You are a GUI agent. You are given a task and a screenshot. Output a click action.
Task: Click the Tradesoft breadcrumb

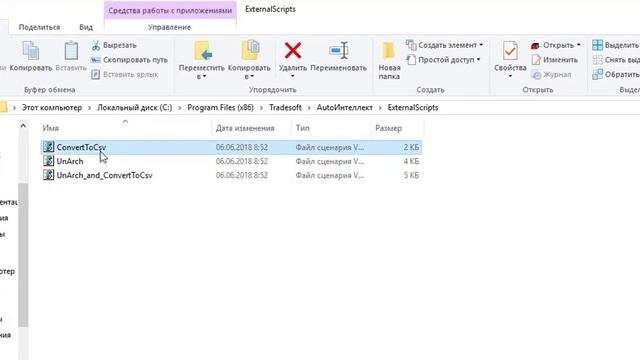(285, 108)
